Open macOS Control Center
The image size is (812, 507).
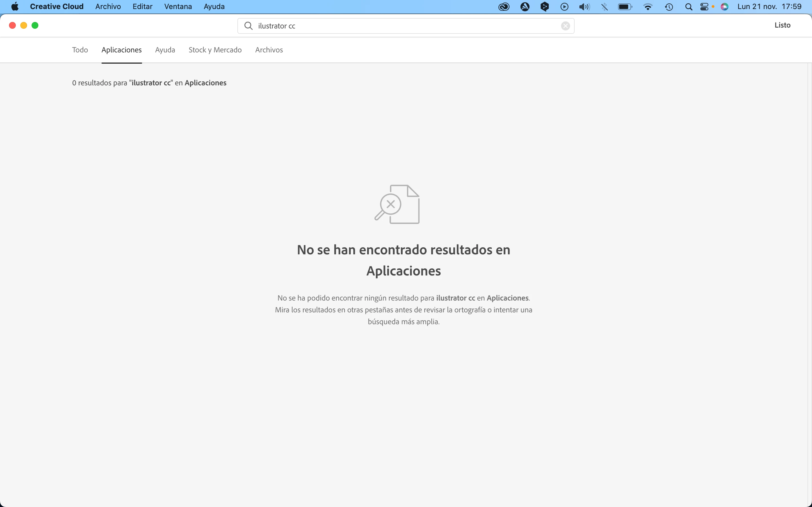point(704,7)
